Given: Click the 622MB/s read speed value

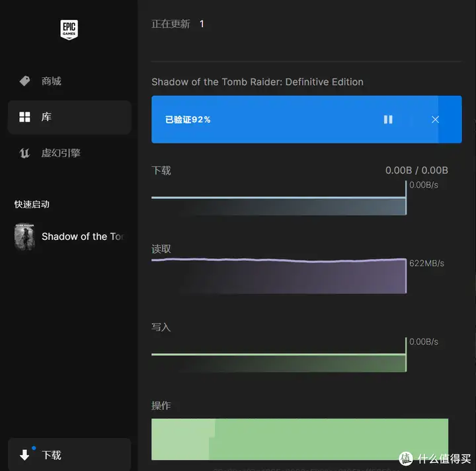Looking at the screenshot, I should [426, 264].
